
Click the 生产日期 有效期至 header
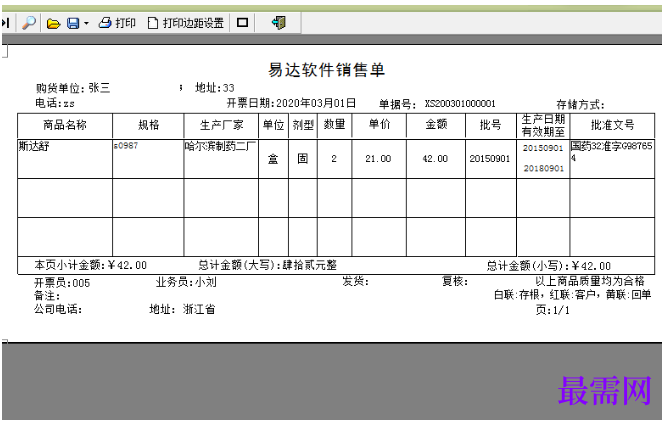coord(543,126)
